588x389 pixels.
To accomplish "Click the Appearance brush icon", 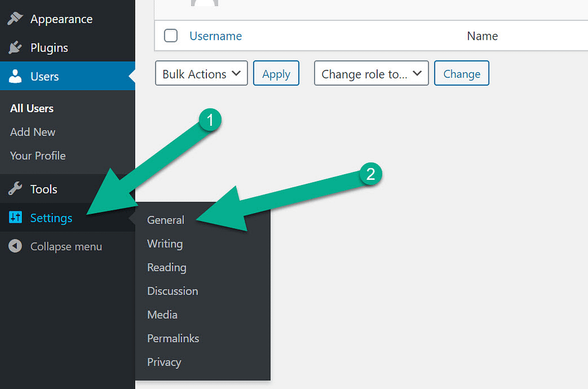I will [x=16, y=18].
